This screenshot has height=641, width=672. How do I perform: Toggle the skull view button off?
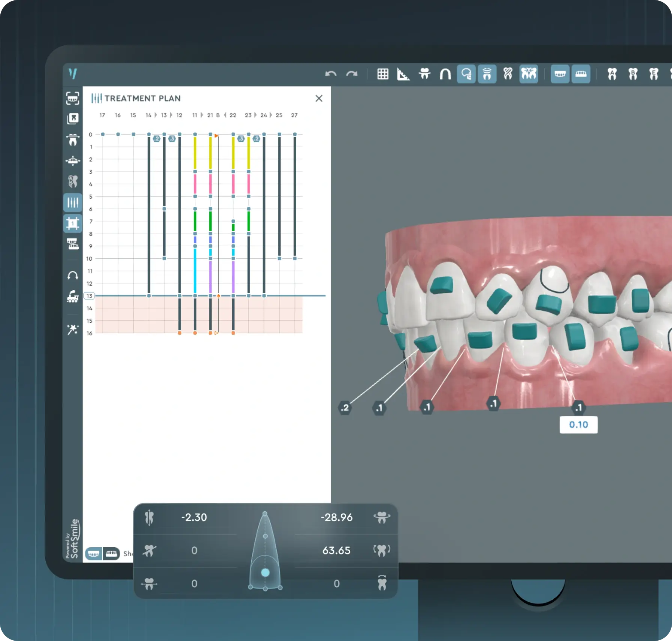[x=466, y=74]
